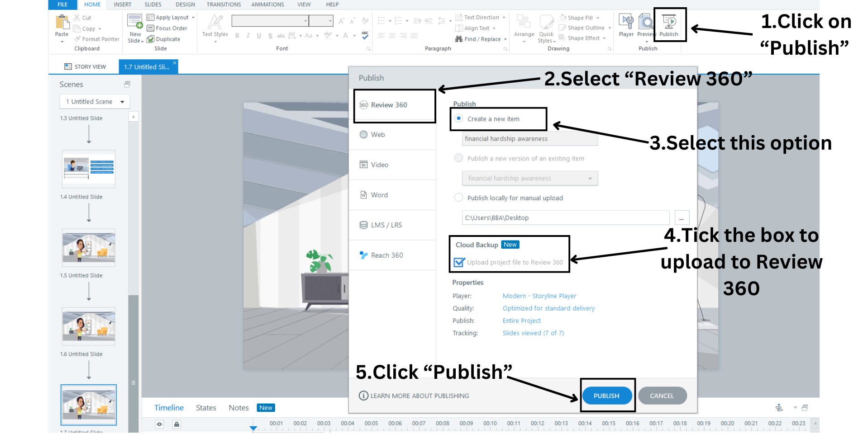Expand Shape Effect dropdown
Image resolution: width=868 pixels, height=434 pixels.
pos(604,38)
